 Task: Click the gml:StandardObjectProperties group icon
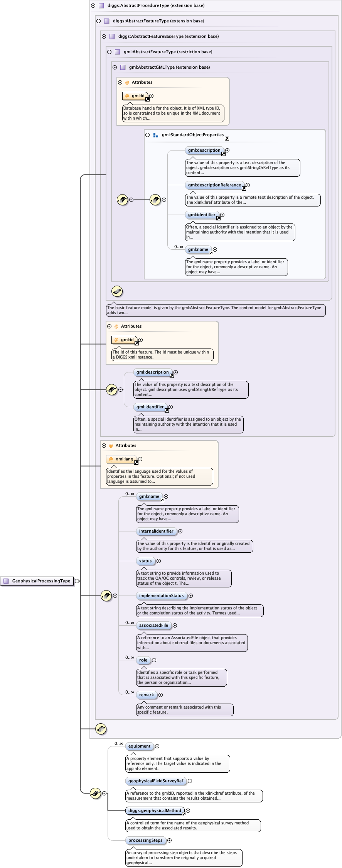(156, 135)
